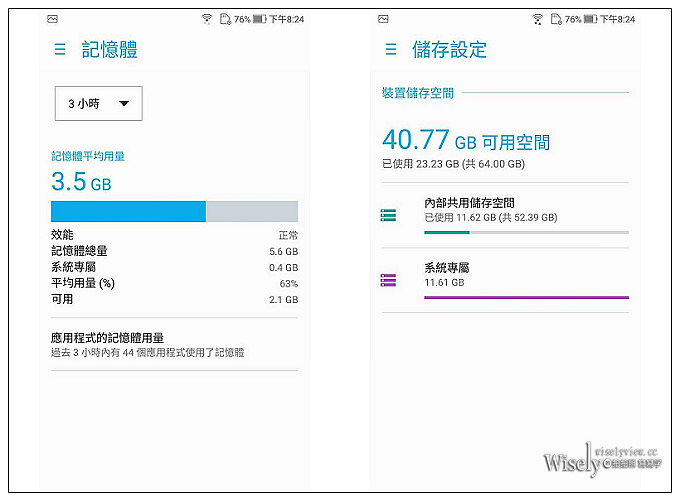Image resolution: width=680 pixels, height=501 pixels.
Task: Open hamburger menu on 記憶體 screen
Action: tap(60, 49)
